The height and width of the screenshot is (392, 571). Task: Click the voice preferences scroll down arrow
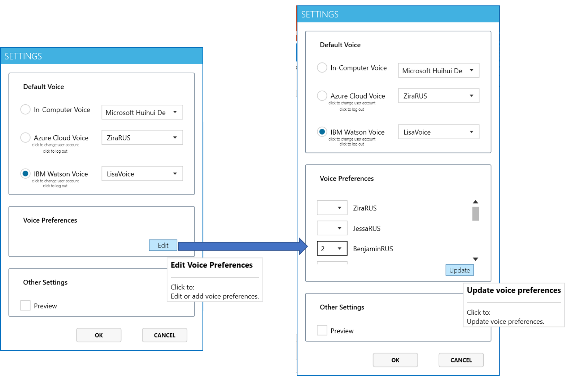point(475,259)
